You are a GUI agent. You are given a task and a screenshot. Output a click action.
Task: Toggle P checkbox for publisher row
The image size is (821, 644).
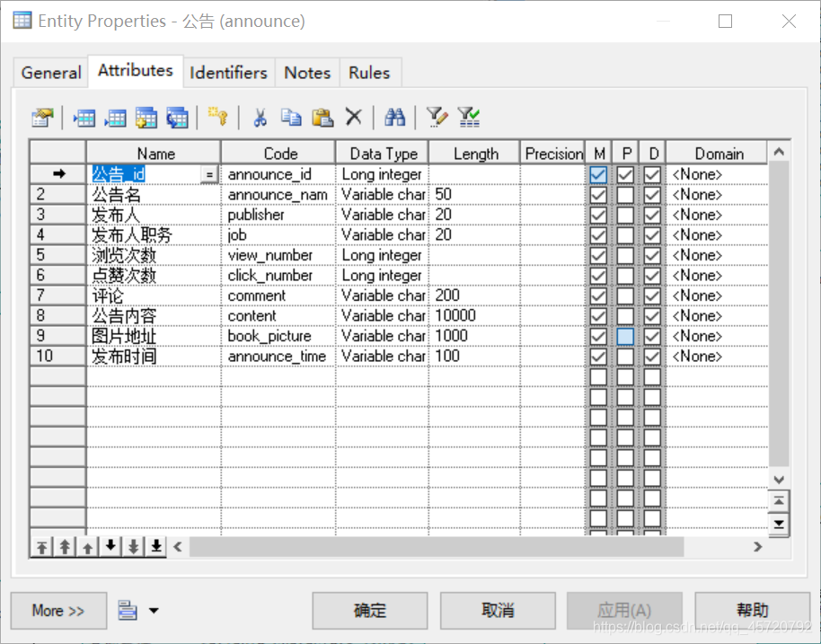(625, 216)
